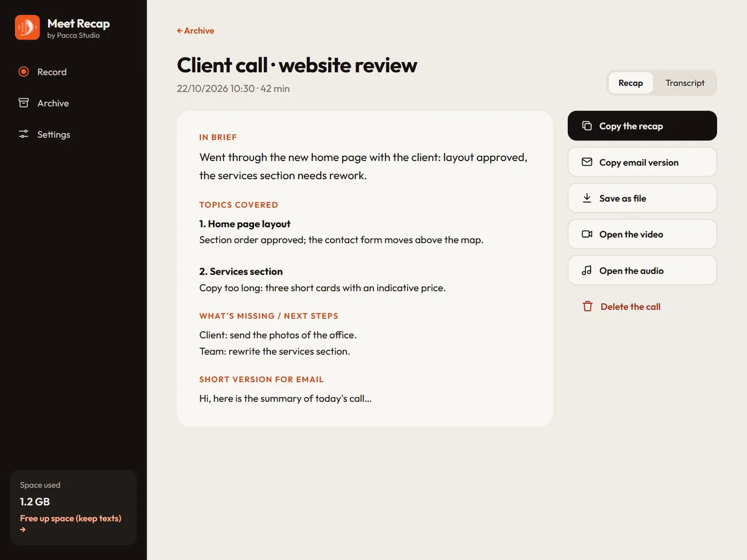The image size is (747, 560).
Task: Click Copy the recap button
Action: [x=642, y=126]
